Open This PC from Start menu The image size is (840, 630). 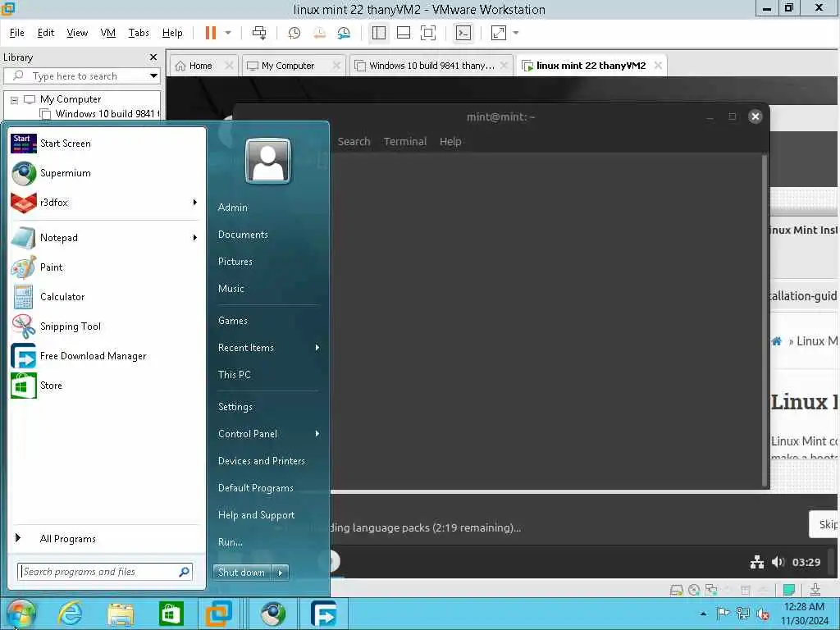click(234, 375)
